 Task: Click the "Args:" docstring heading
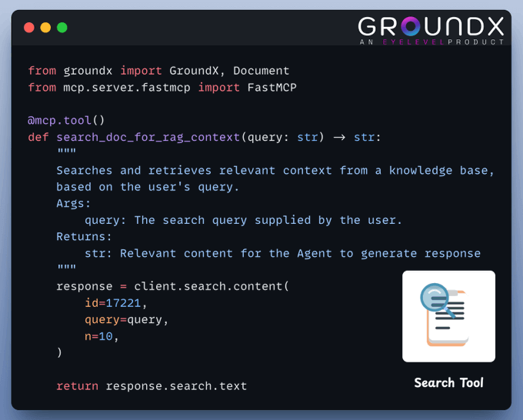(73, 204)
